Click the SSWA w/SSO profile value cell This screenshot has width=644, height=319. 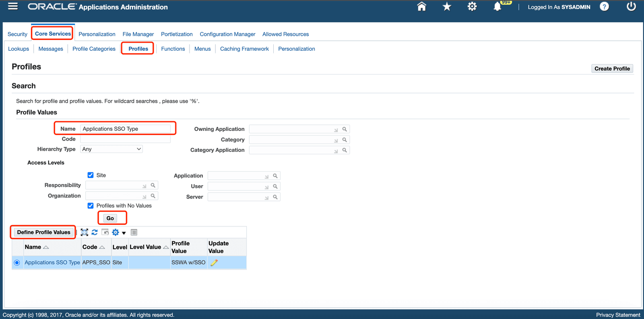188,263
